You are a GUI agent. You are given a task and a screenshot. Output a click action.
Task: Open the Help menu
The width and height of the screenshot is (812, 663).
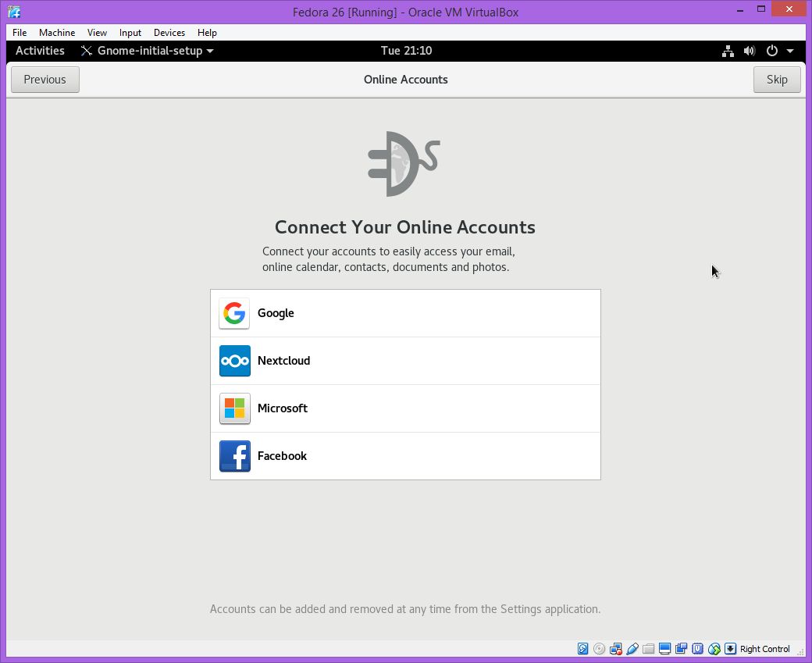[x=207, y=33]
